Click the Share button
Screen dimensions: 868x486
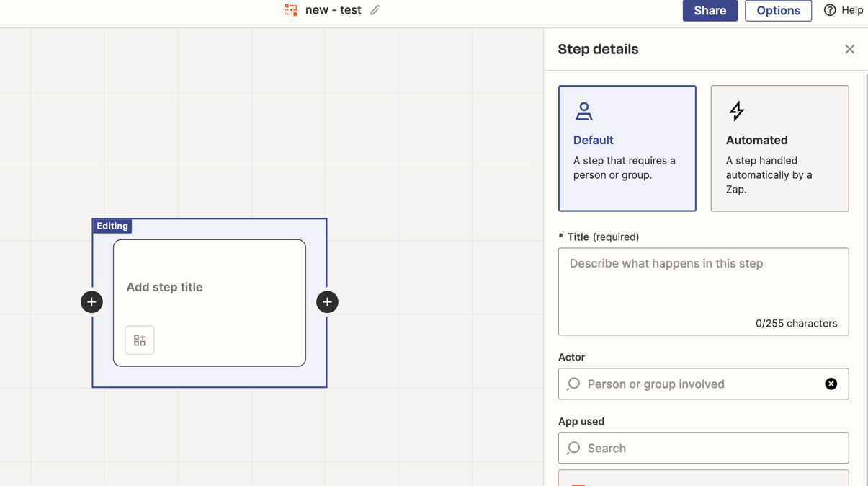[710, 10]
